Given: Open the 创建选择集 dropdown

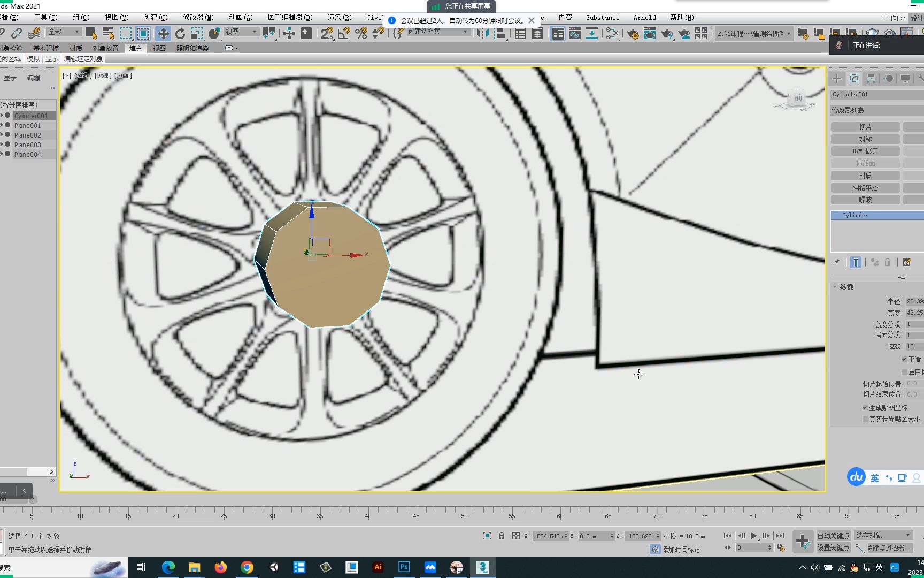Looking at the screenshot, I should pyautogui.click(x=464, y=32).
